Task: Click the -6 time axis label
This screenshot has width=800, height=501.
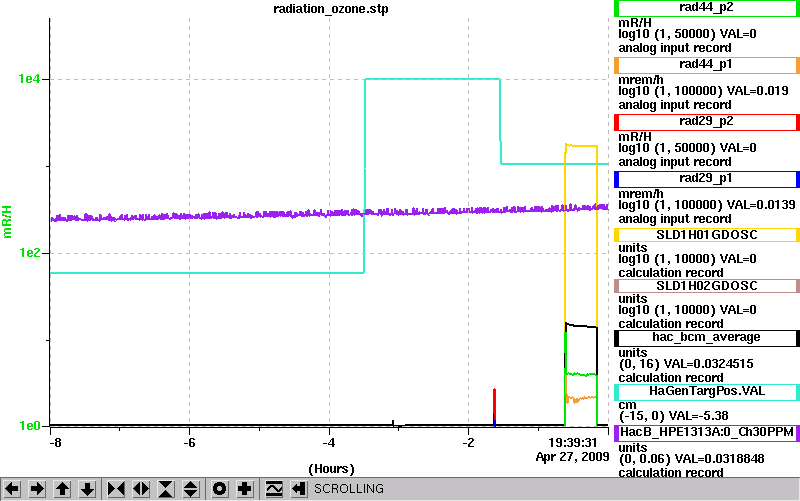Action: point(189,442)
